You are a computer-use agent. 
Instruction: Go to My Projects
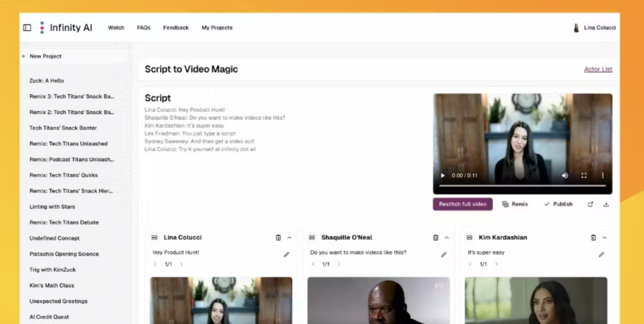tap(217, 28)
